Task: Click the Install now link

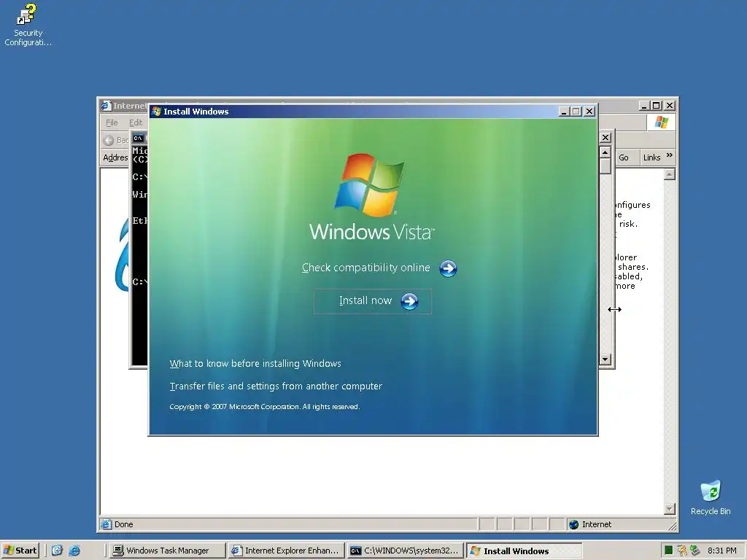Action: (365, 300)
